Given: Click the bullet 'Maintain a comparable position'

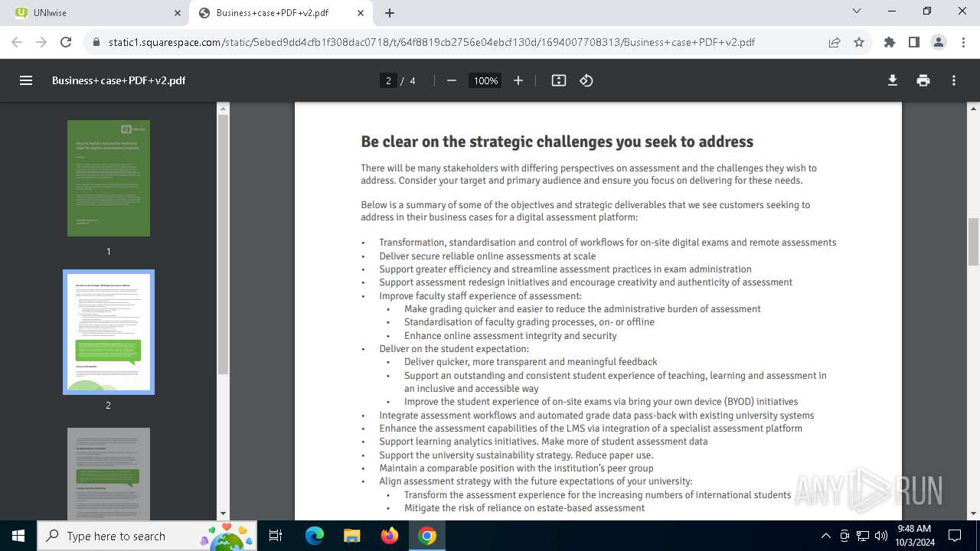Looking at the screenshot, I should [516, 468].
